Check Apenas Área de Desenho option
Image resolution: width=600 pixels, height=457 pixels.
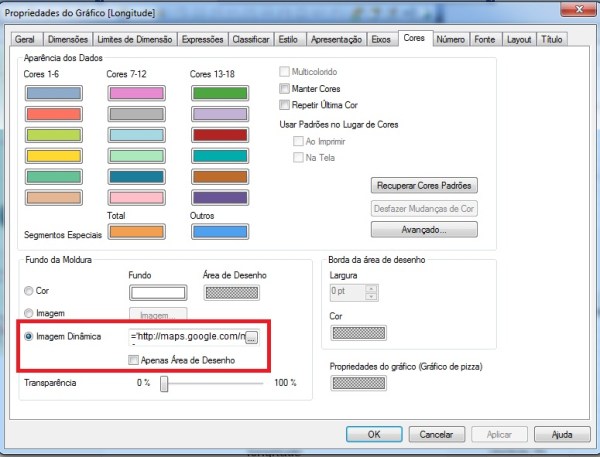[x=135, y=360]
